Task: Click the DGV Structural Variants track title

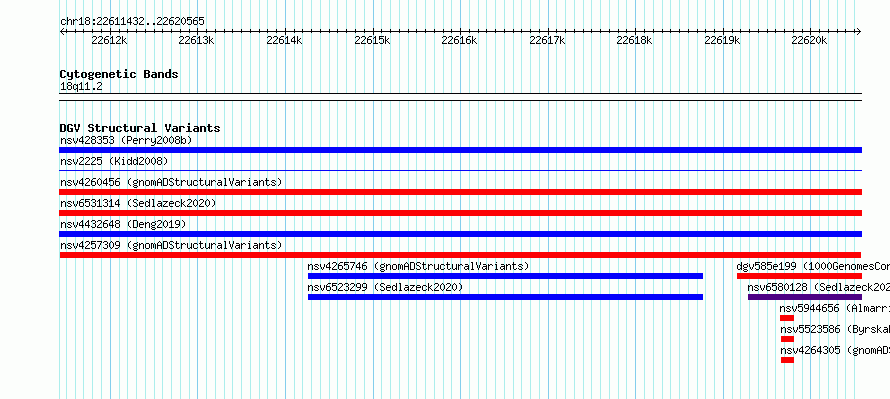Action: coord(140,128)
